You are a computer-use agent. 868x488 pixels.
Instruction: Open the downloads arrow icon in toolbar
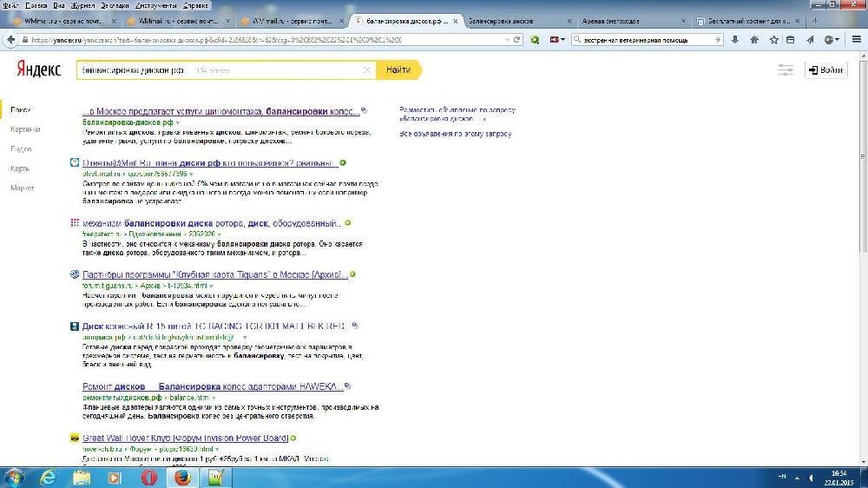click(735, 40)
